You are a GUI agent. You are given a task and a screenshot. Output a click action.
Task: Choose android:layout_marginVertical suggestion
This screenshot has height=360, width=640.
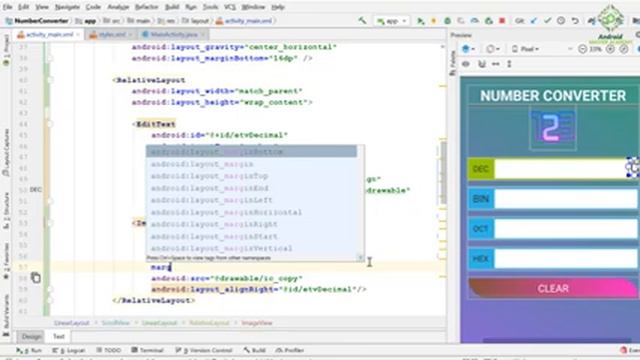tap(251, 248)
